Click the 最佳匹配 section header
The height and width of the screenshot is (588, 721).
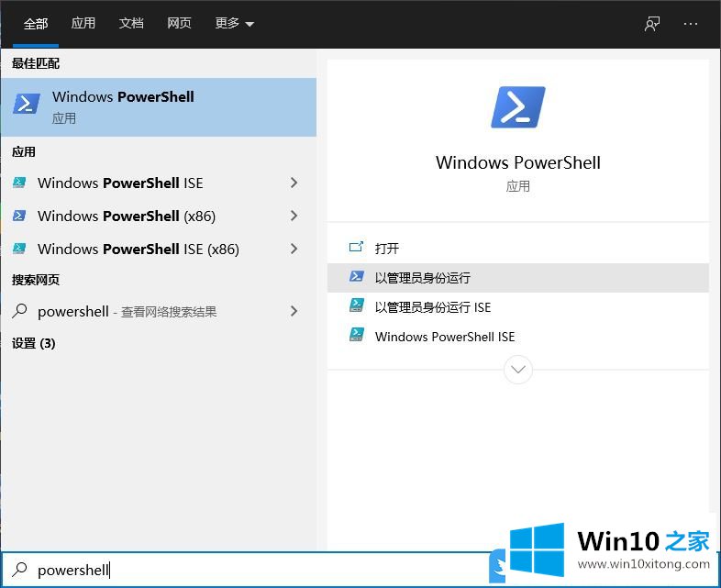(36, 63)
